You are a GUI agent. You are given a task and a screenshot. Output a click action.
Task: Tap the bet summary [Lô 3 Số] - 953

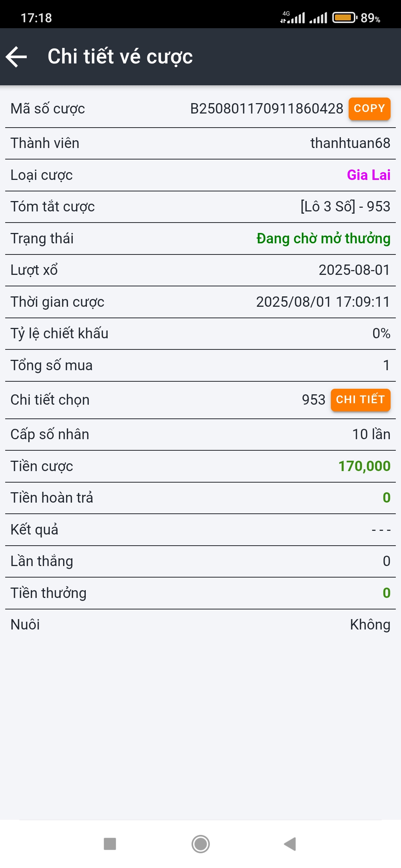pyautogui.click(x=345, y=207)
